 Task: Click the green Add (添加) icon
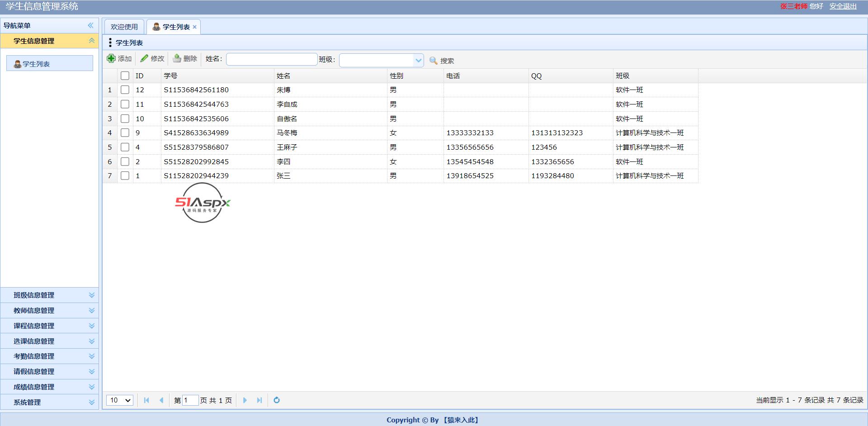111,58
